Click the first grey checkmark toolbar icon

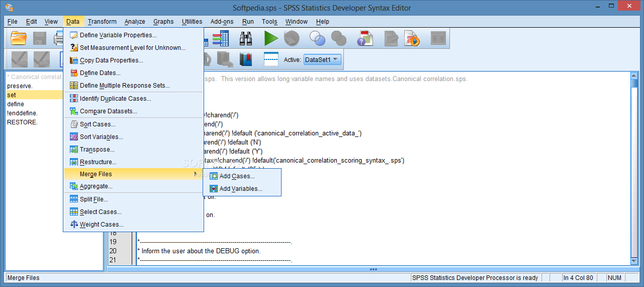click(20, 59)
